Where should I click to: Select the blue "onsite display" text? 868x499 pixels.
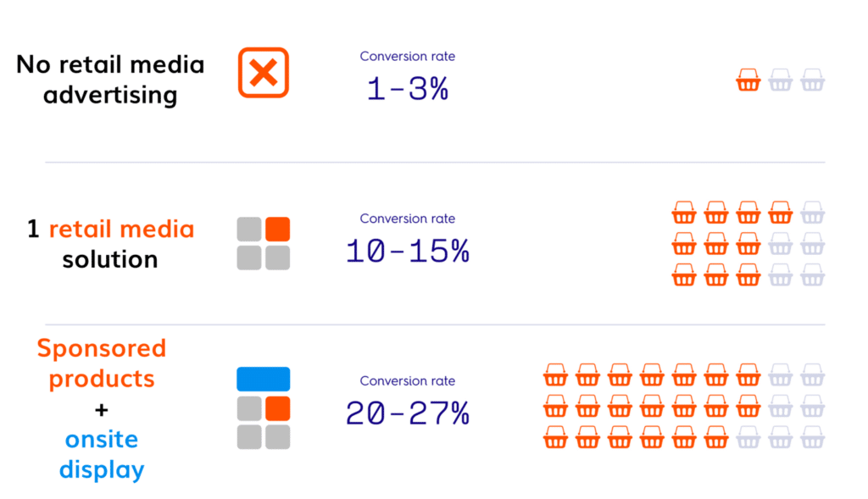pos(102,454)
